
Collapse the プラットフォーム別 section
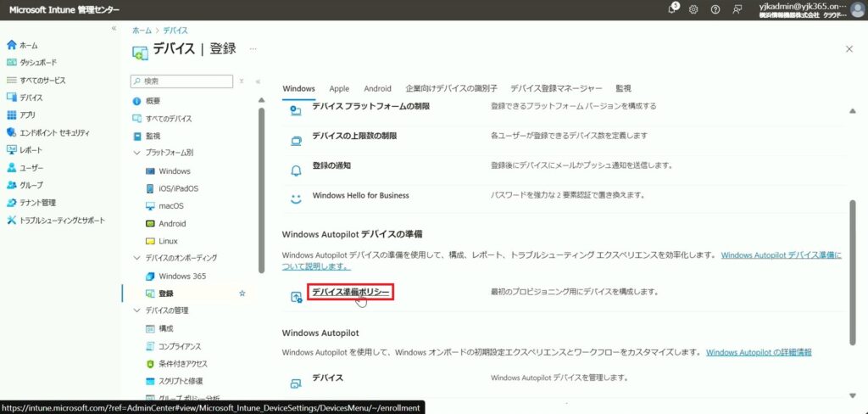tap(137, 152)
